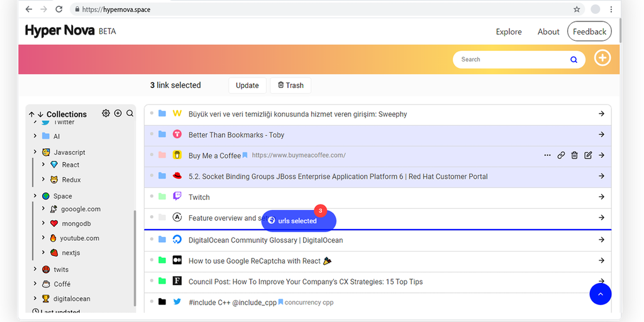Toggle selection dot on Better Than Bookmarks row
Screen dimensions: 644x322
point(152,135)
